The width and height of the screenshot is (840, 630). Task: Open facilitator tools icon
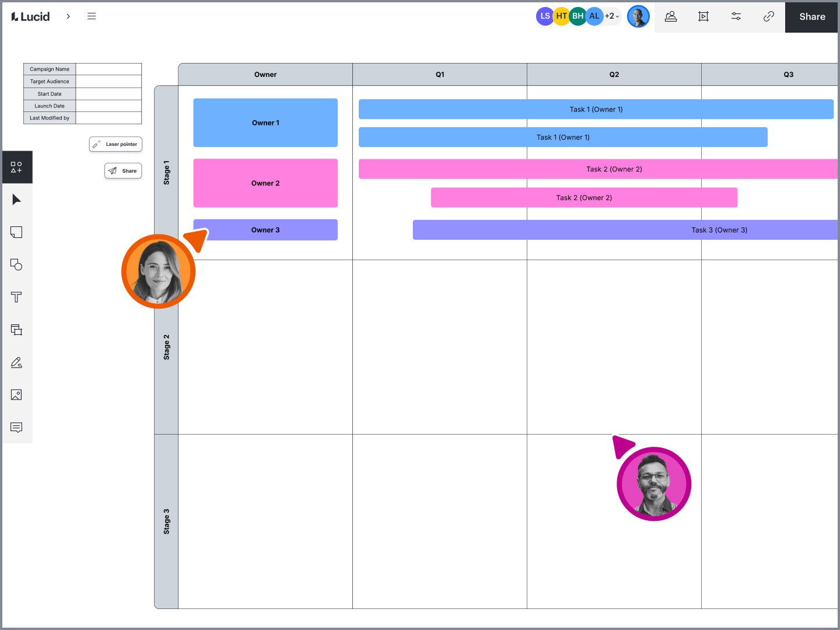click(671, 16)
